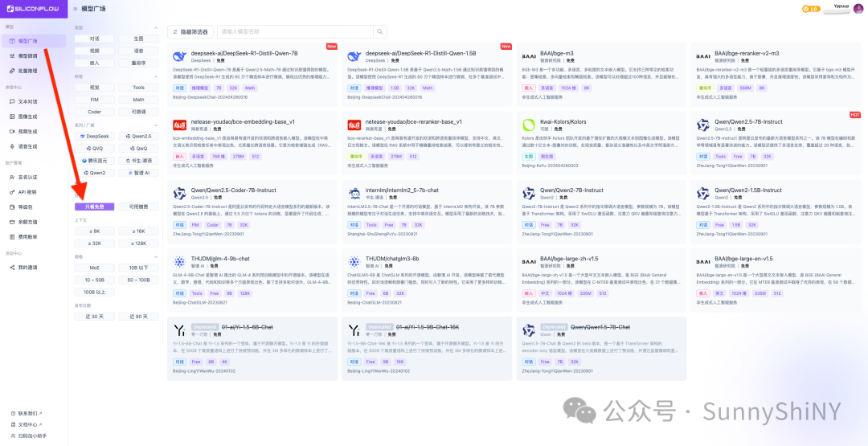Image resolution: width=868 pixels, height=446 pixels.
Task: Filter by the 腾讯混元 vendor
Action: click(95, 161)
